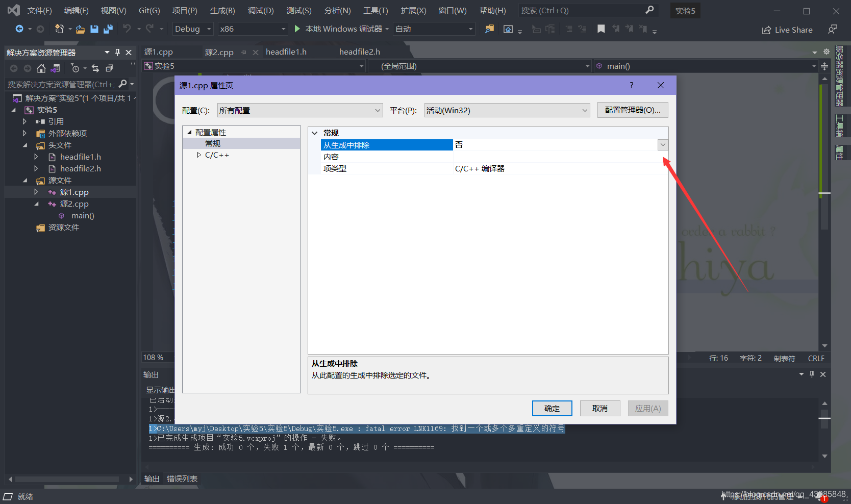Click the feedback person icon

click(x=833, y=30)
